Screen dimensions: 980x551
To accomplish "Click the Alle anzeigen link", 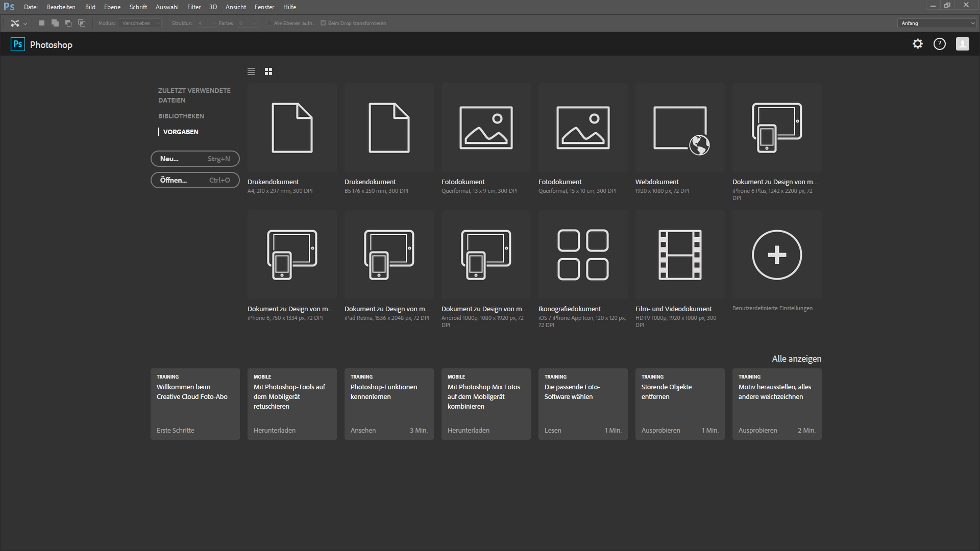I will click(796, 359).
